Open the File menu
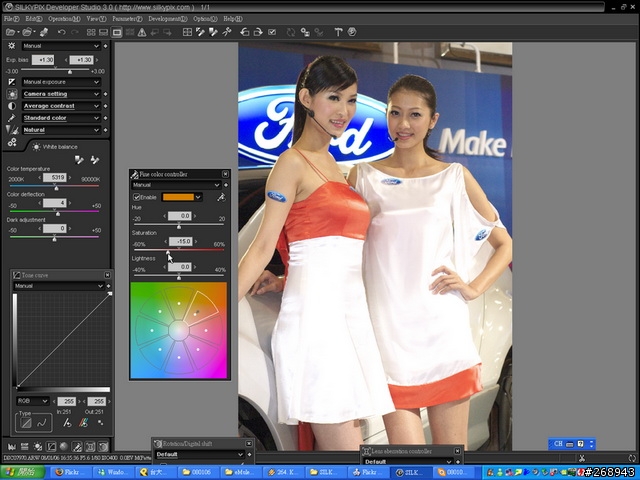This screenshot has width=640, height=480. coord(11,19)
